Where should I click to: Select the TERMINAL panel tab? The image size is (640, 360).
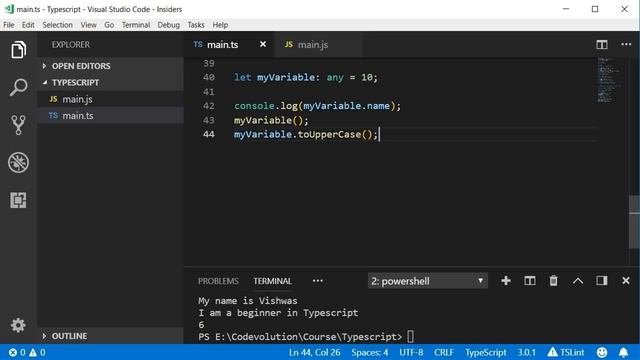tap(272, 281)
